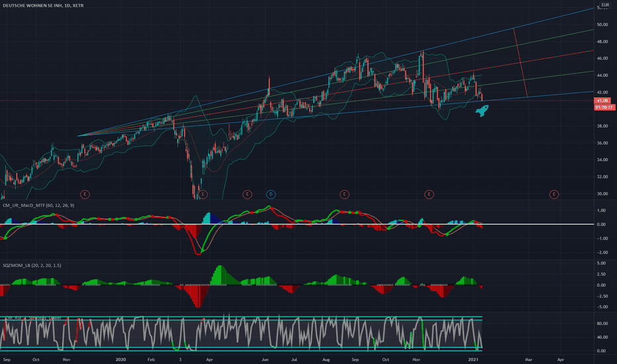Screen dimensions: 617x364
Task: Click the Jun label on the time axis
Action: pyautogui.click(x=265, y=359)
